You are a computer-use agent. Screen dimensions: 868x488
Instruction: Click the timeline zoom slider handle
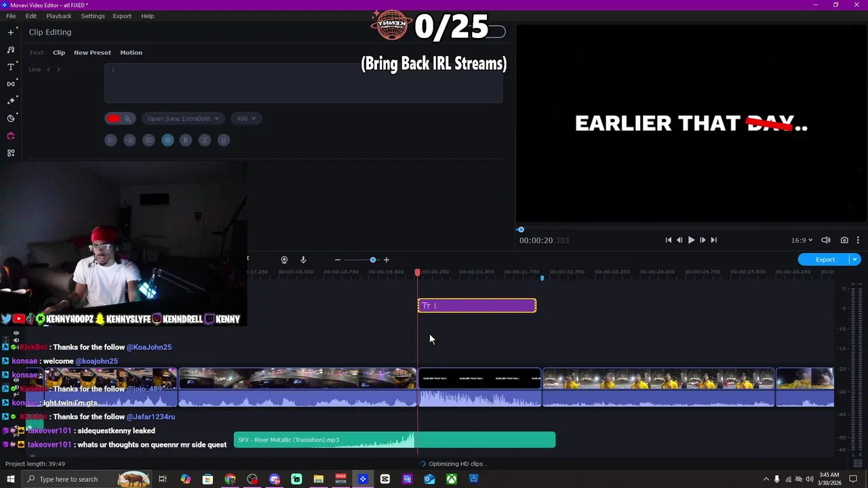tap(372, 260)
